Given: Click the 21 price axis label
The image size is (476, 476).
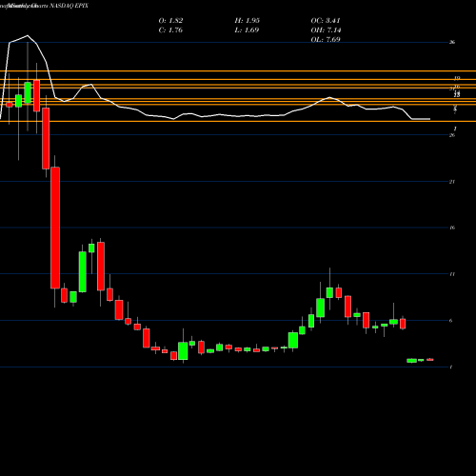Looking at the screenshot, I should pos(452,182).
